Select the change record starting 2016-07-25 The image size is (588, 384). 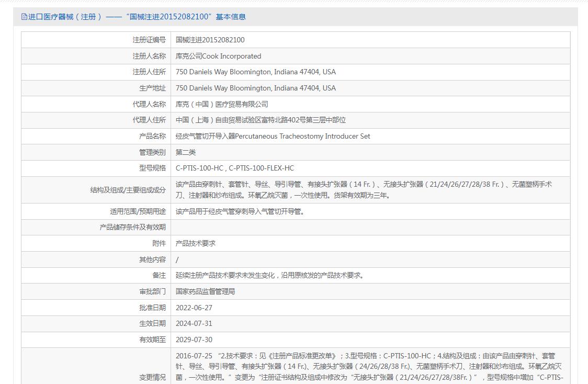pyautogui.click(x=369, y=366)
